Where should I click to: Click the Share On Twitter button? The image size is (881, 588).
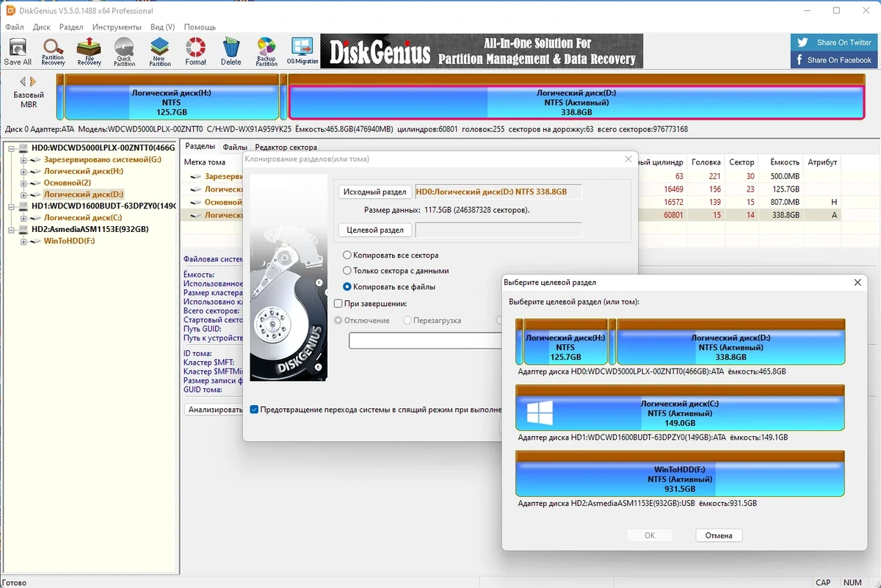click(x=835, y=43)
